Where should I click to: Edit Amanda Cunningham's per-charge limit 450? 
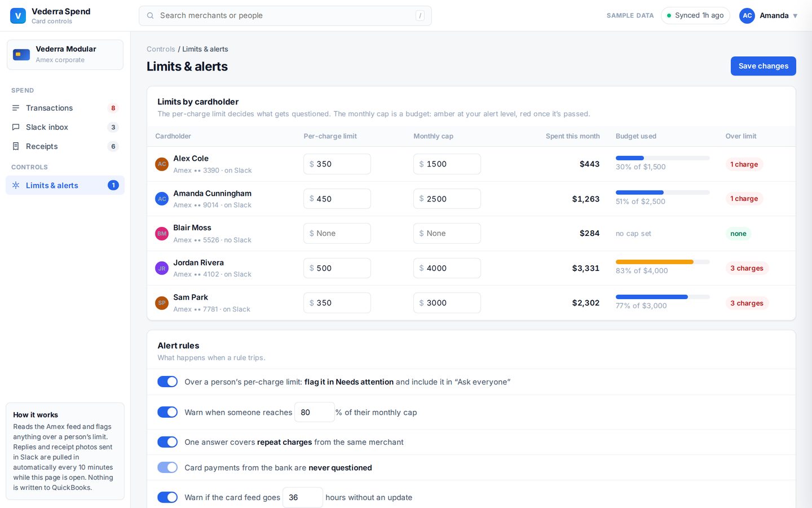coord(337,199)
